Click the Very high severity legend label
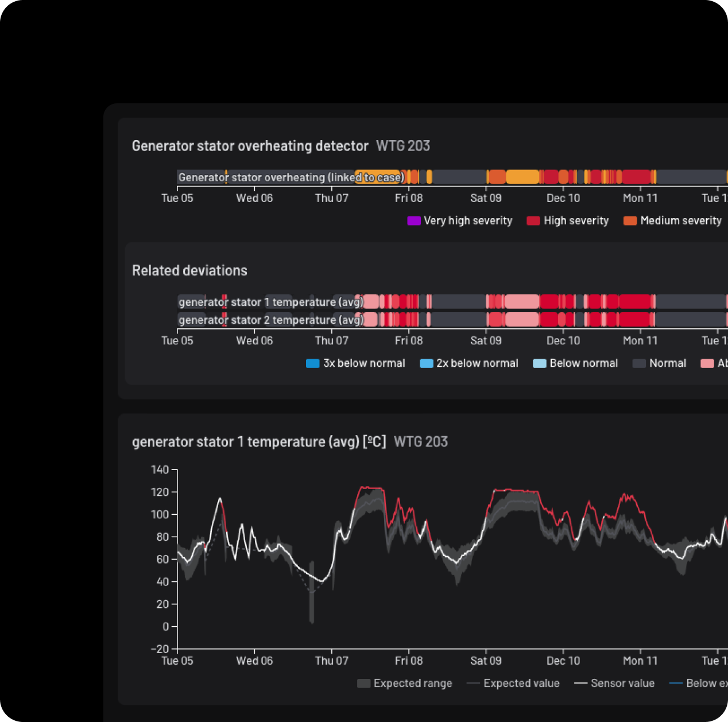This screenshot has height=722, width=728. (468, 221)
